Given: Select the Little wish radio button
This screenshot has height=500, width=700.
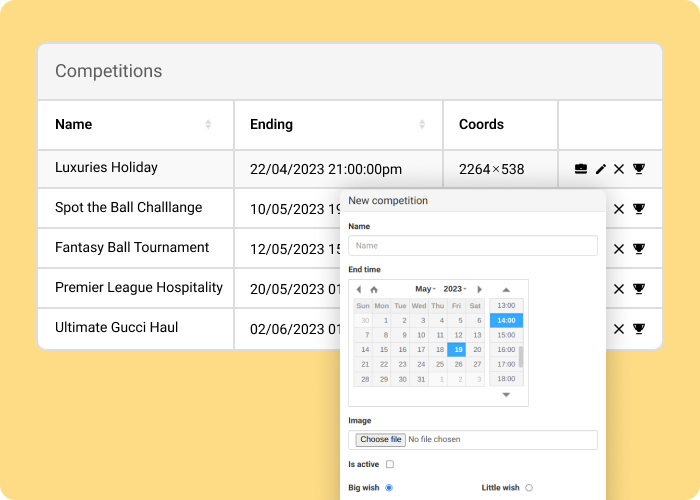Looking at the screenshot, I should point(529,487).
